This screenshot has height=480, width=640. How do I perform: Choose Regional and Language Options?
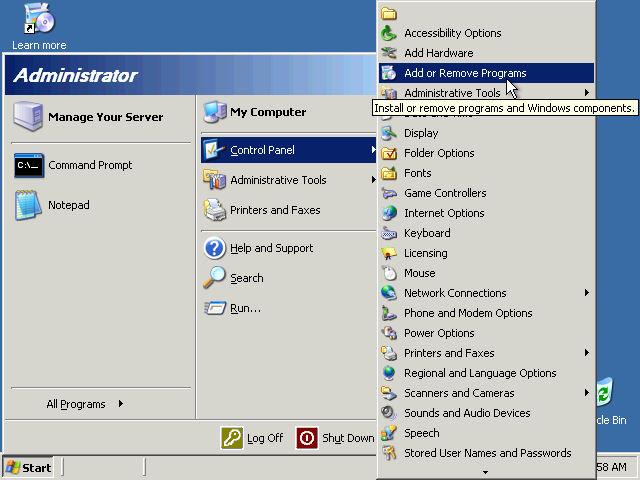[x=480, y=373]
